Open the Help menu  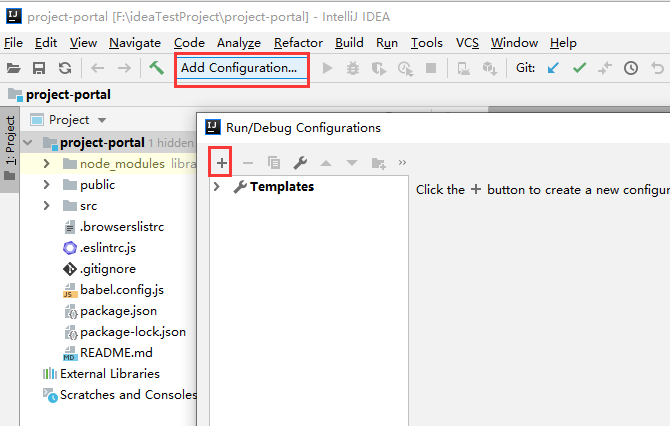pyautogui.click(x=563, y=43)
